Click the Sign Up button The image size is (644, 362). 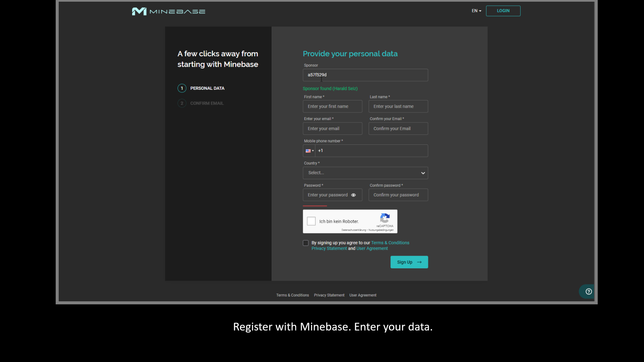pyautogui.click(x=409, y=262)
